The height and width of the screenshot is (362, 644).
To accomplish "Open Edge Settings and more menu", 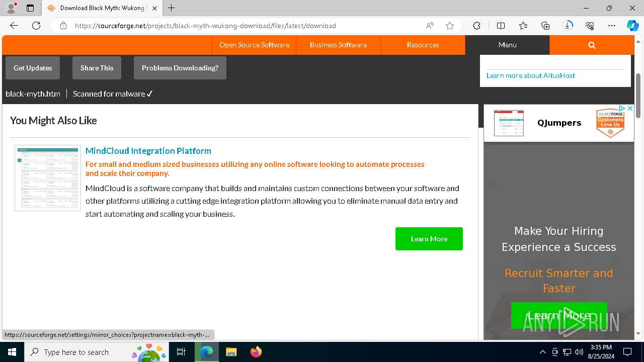I will point(612,26).
